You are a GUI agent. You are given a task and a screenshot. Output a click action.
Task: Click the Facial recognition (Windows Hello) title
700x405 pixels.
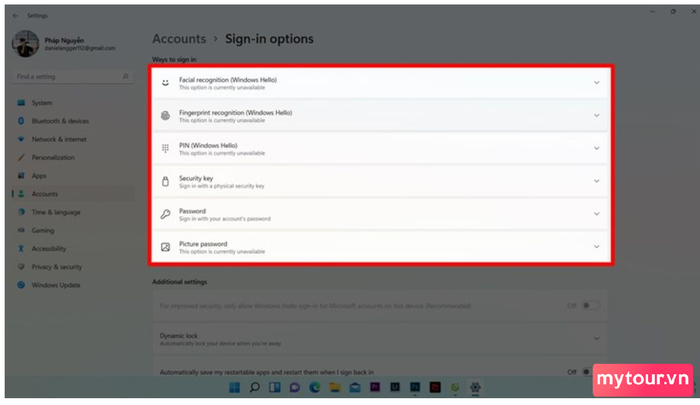pyautogui.click(x=228, y=80)
